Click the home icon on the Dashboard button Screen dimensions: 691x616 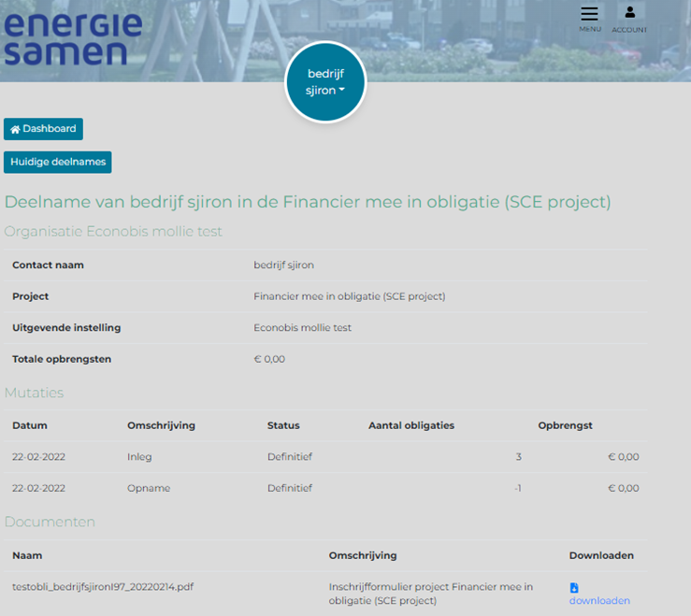click(x=15, y=129)
